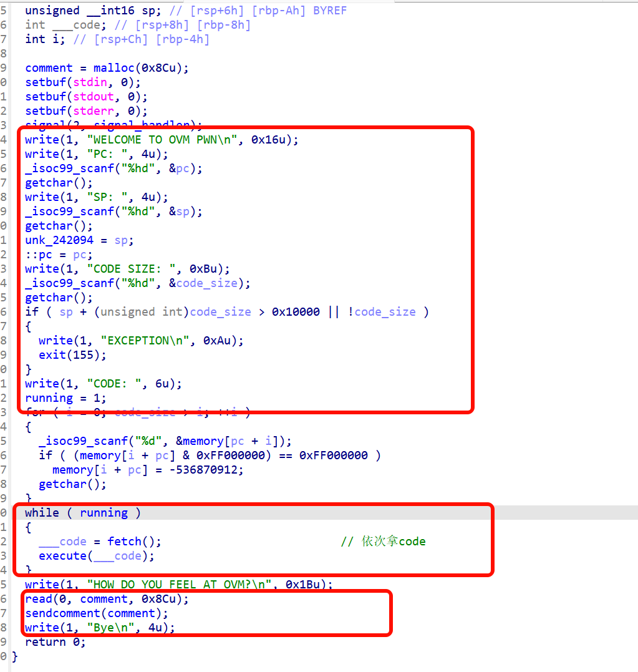Select 'setbuf(stdout, 0);' line
The height and width of the screenshot is (672, 638).
[x=86, y=97]
